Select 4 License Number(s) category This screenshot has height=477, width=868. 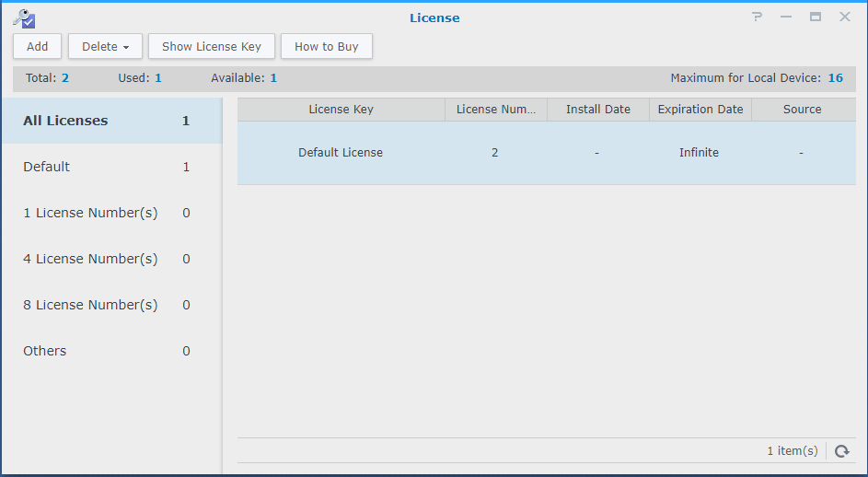pyautogui.click(x=111, y=259)
